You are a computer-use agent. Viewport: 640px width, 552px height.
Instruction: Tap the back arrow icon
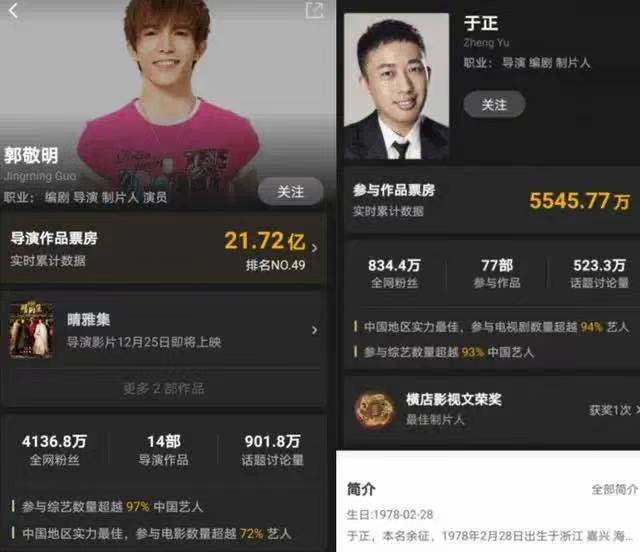13,11
